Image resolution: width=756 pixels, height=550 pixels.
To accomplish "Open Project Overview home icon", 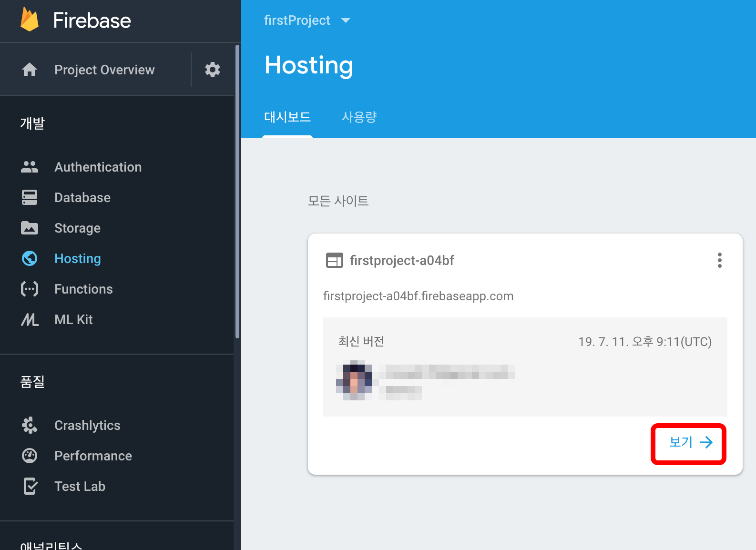I will pyautogui.click(x=30, y=70).
